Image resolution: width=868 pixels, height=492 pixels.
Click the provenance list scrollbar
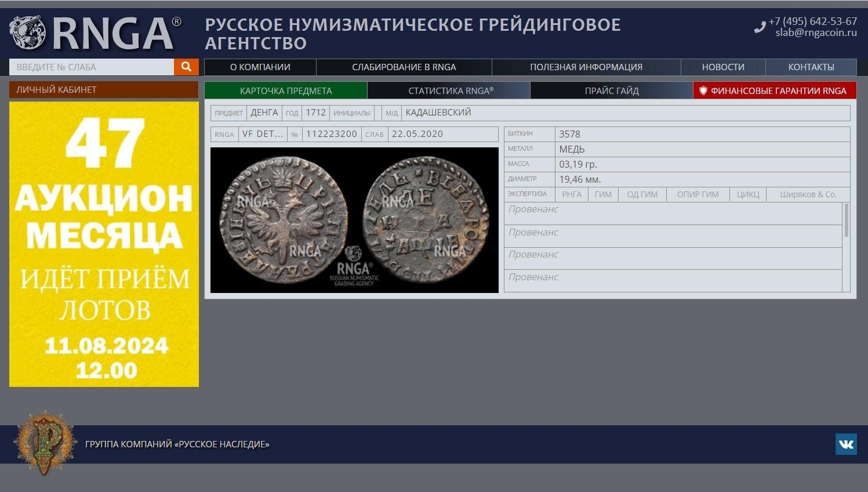846,220
